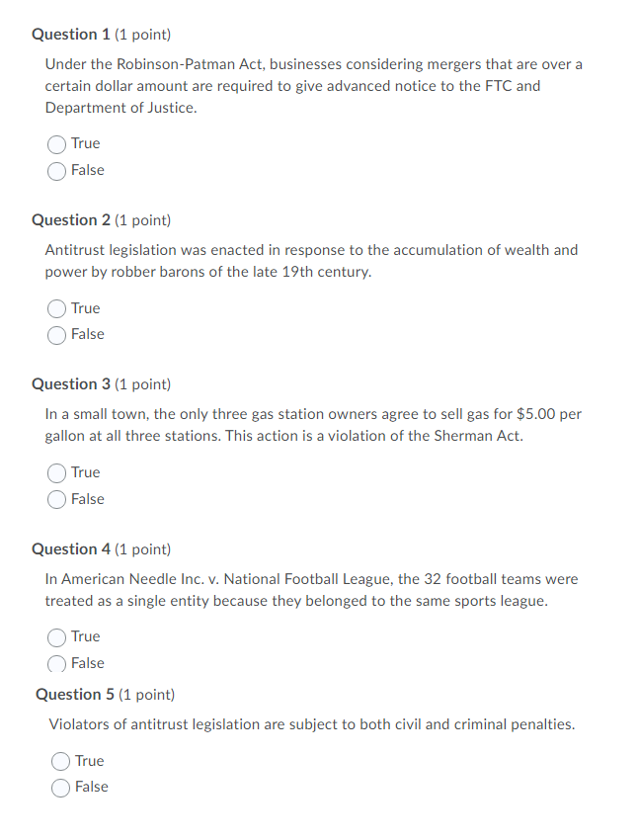Select True for Question 1
638x840 pixels.
pyautogui.click(x=57, y=144)
